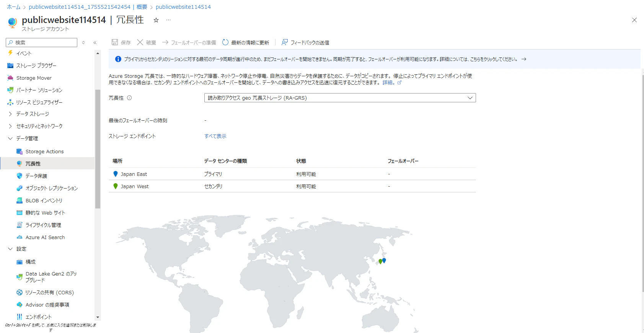Click the 利用可能 status for Japan East
This screenshot has height=333, width=644.
306,174
